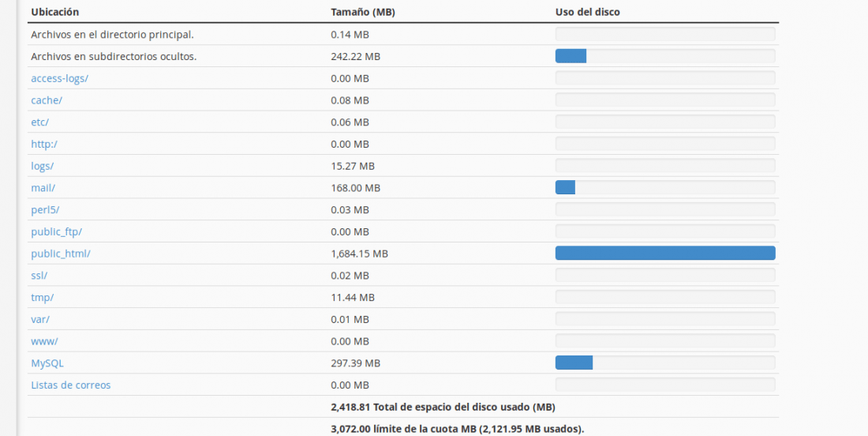Open the ssl/ directory link
868x436 pixels.
click(x=39, y=276)
